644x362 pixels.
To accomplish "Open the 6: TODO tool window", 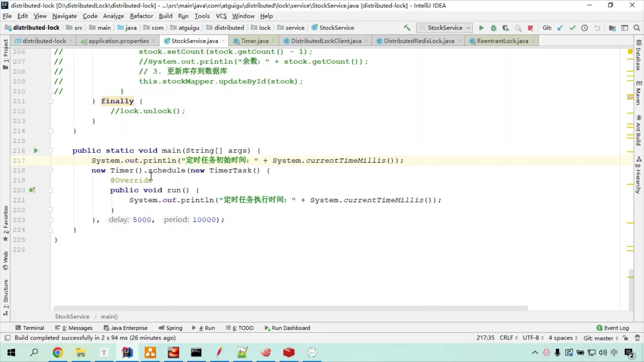I will tap(239, 328).
